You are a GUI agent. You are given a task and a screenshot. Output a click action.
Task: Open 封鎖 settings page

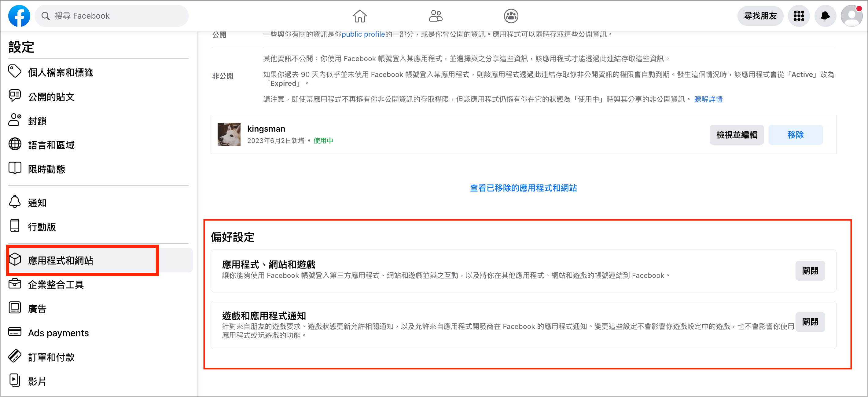pos(98,121)
